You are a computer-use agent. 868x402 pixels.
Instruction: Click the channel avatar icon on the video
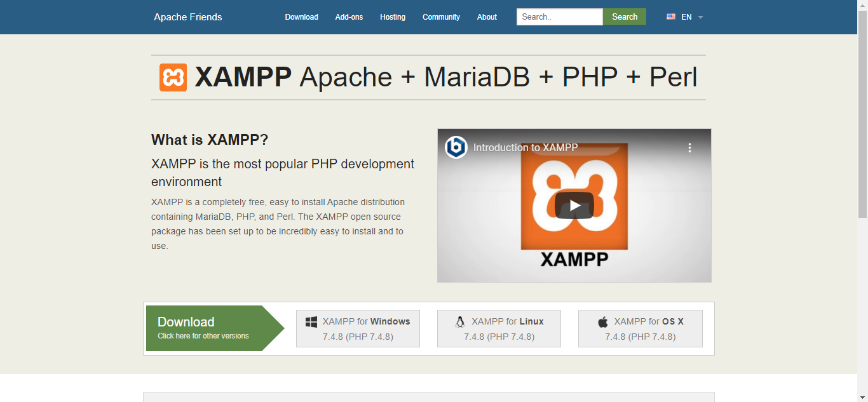[456, 147]
